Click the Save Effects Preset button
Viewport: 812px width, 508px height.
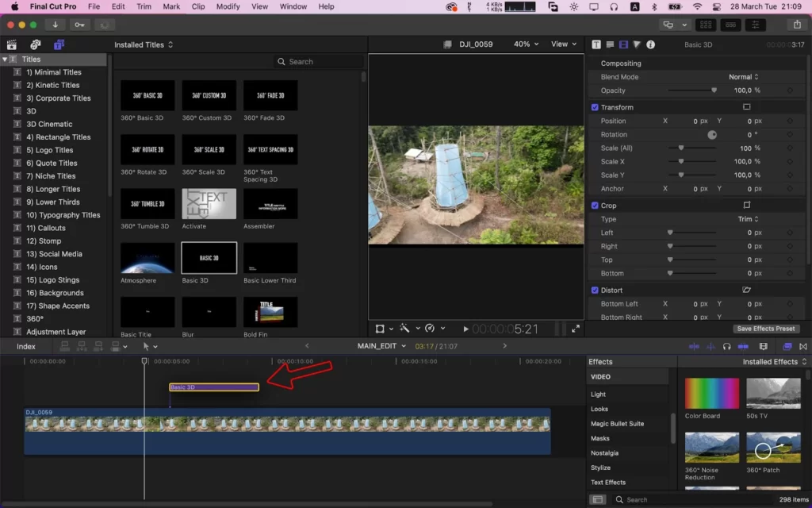point(765,329)
